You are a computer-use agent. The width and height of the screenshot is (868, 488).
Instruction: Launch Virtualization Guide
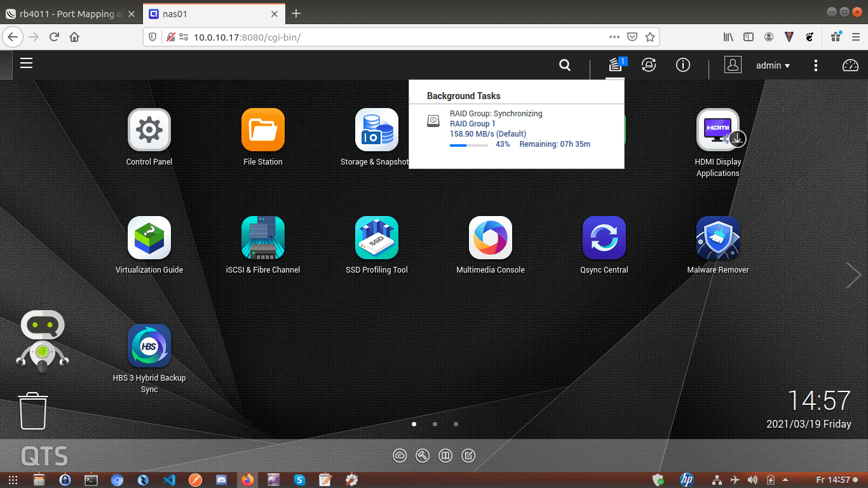pyautogui.click(x=149, y=238)
